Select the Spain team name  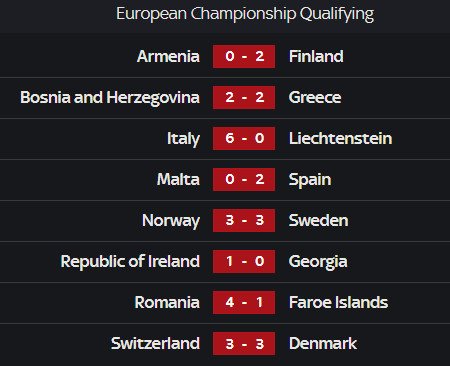point(310,180)
